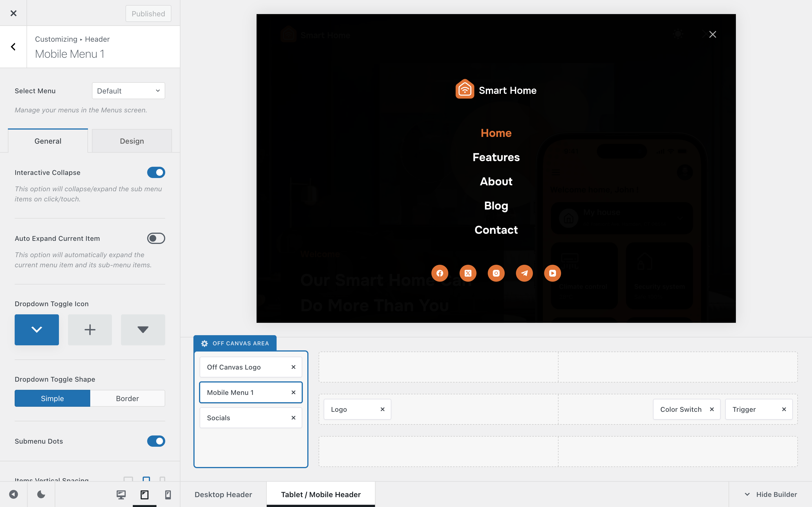Click the YouTube social icon in preview
The height and width of the screenshot is (507, 812).
point(552,273)
